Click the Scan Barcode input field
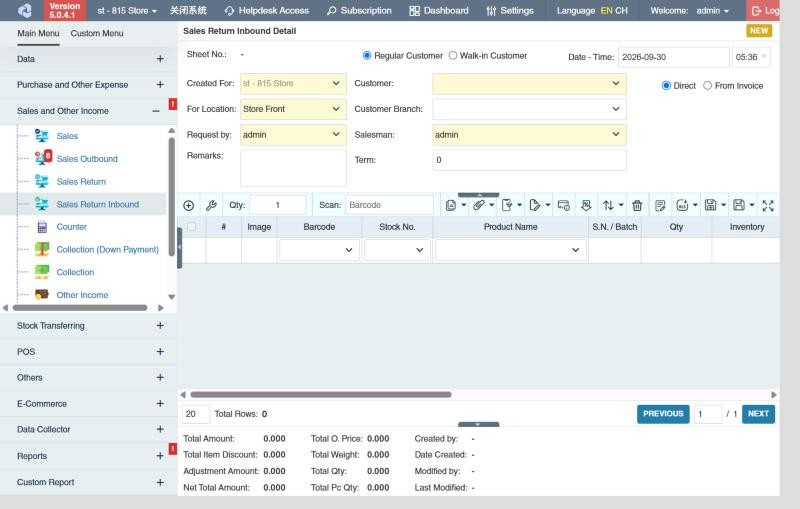This screenshot has height=509, width=800. click(x=389, y=205)
